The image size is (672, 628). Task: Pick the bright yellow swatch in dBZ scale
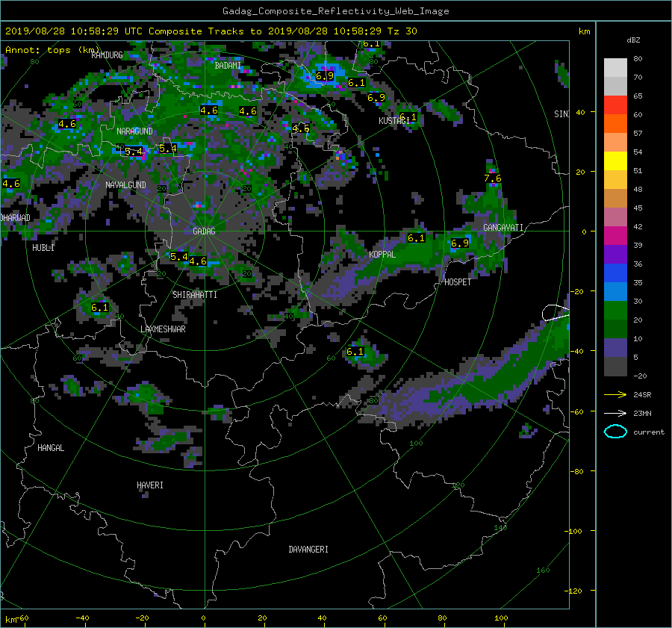point(615,161)
